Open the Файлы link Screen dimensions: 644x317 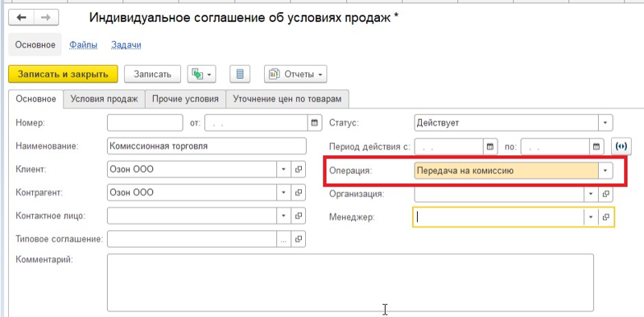pyautogui.click(x=84, y=45)
